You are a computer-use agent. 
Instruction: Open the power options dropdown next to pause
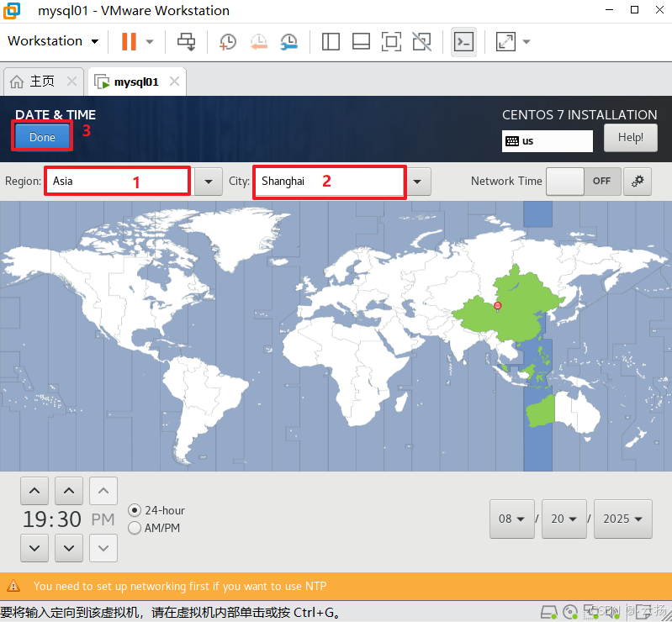coord(150,41)
